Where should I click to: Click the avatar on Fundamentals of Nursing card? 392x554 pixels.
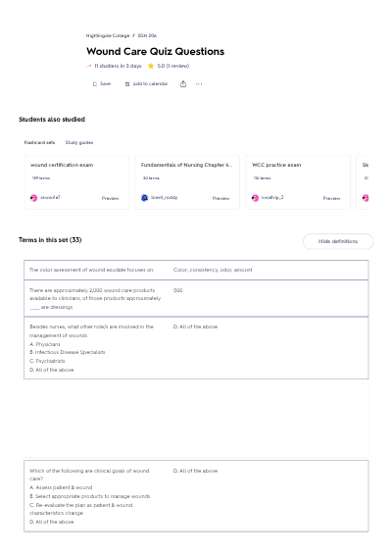tap(144, 198)
